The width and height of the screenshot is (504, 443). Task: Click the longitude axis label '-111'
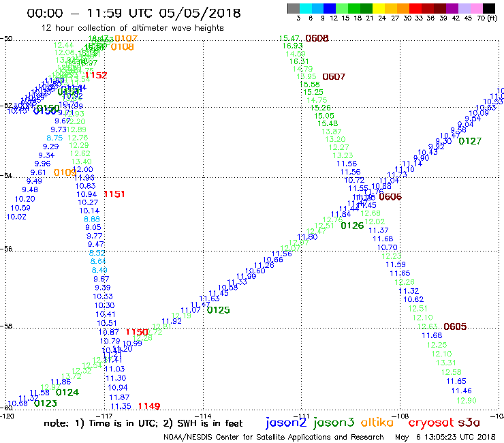tap(302, 416)
